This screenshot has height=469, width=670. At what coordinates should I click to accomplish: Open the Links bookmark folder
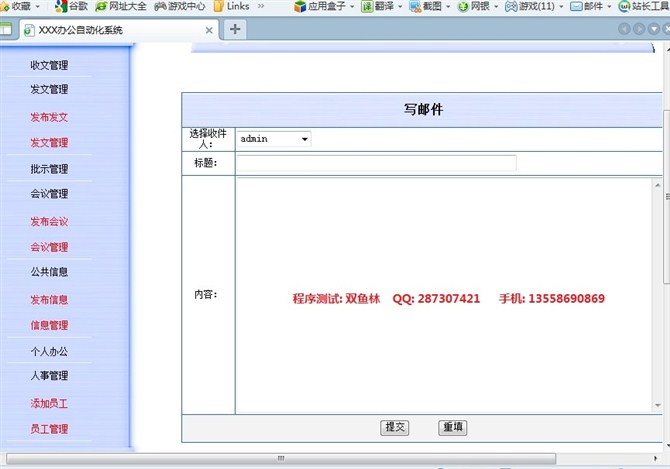point(232,6)
